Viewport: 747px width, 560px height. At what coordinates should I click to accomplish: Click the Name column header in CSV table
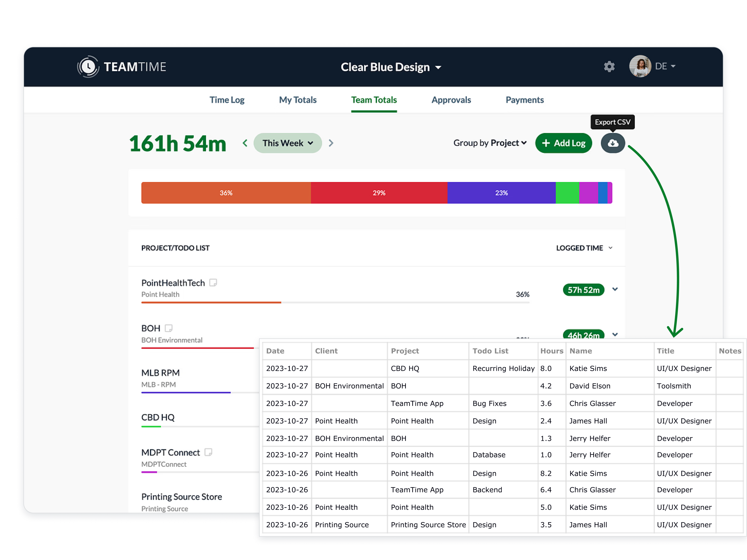(580, 351)
